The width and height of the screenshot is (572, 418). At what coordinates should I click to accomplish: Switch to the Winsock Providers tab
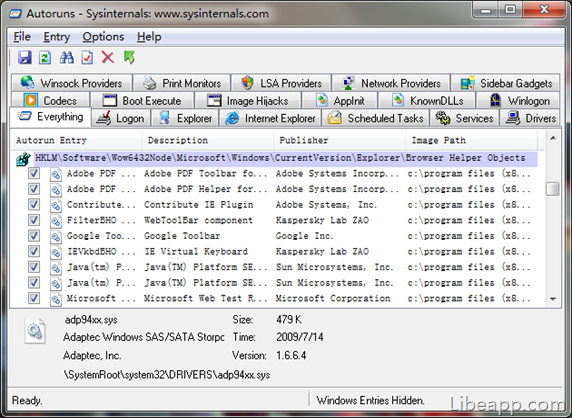(x=72, y=83)
